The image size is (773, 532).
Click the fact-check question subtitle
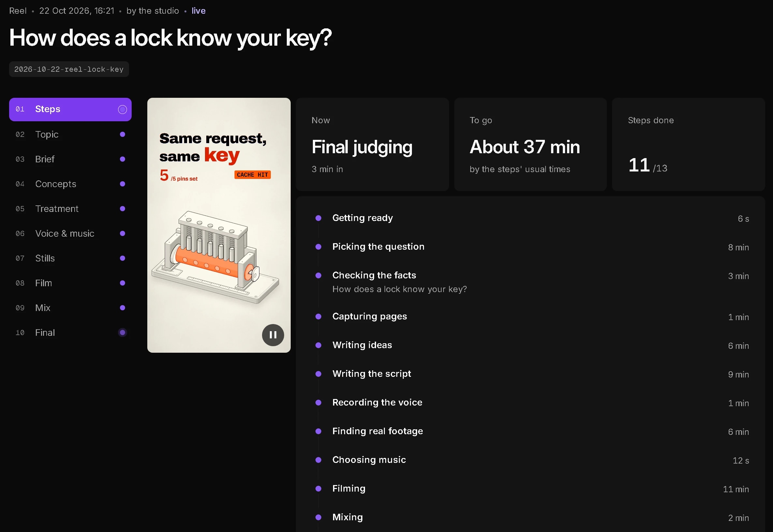click(400, 289)
